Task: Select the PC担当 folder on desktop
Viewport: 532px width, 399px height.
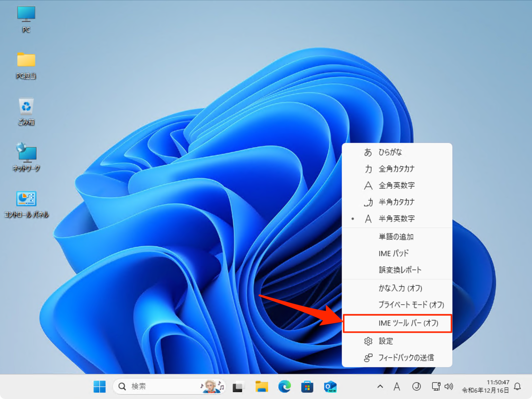Action: pyautogui.click(x=26, y=66)
